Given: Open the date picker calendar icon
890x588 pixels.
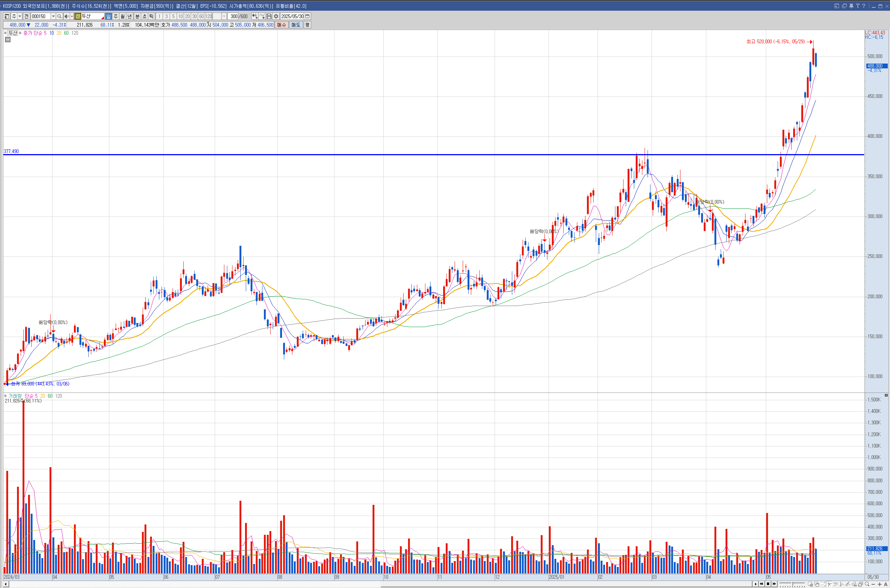Looking at the screenshot, I should (x=308, y=17).
